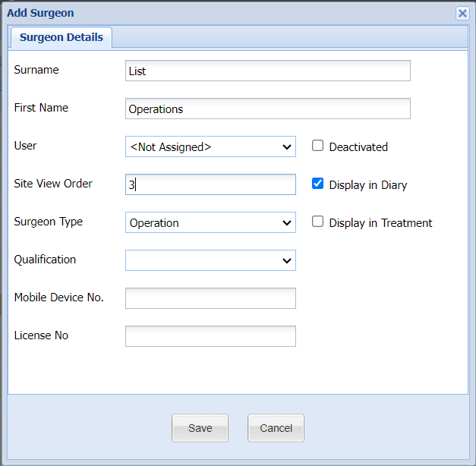Focus the Surname text field
The height and width of the screenshot is (466, 476).
(x=267, y=71)
